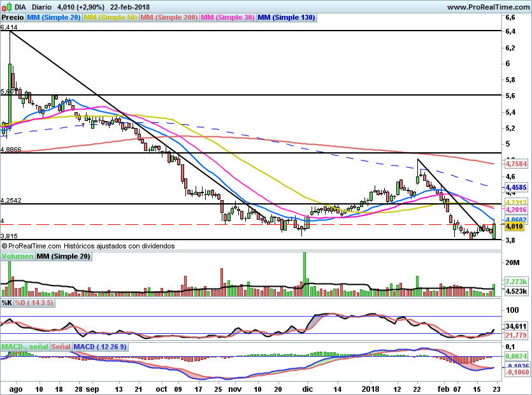Click the 4,4585 MM130 value tag
The width and height of the screenshot is (532, 395).
pyautogui.click(x=517, y=187)
